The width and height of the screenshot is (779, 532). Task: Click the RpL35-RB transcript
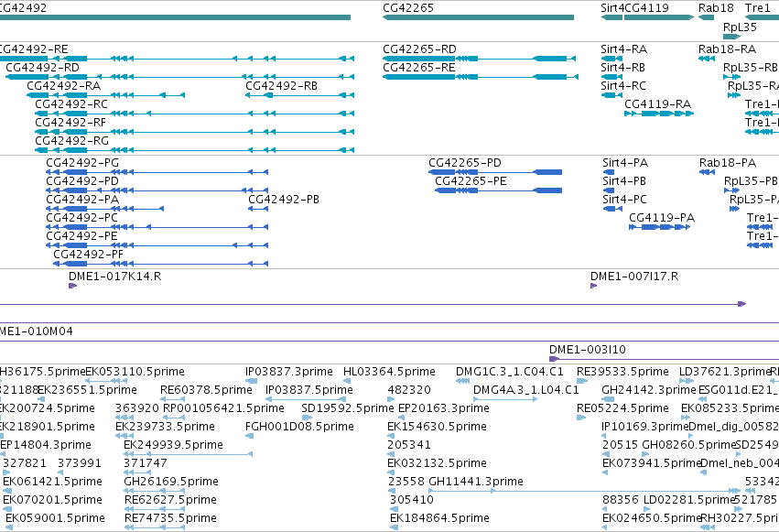click(x=731, y=77)
